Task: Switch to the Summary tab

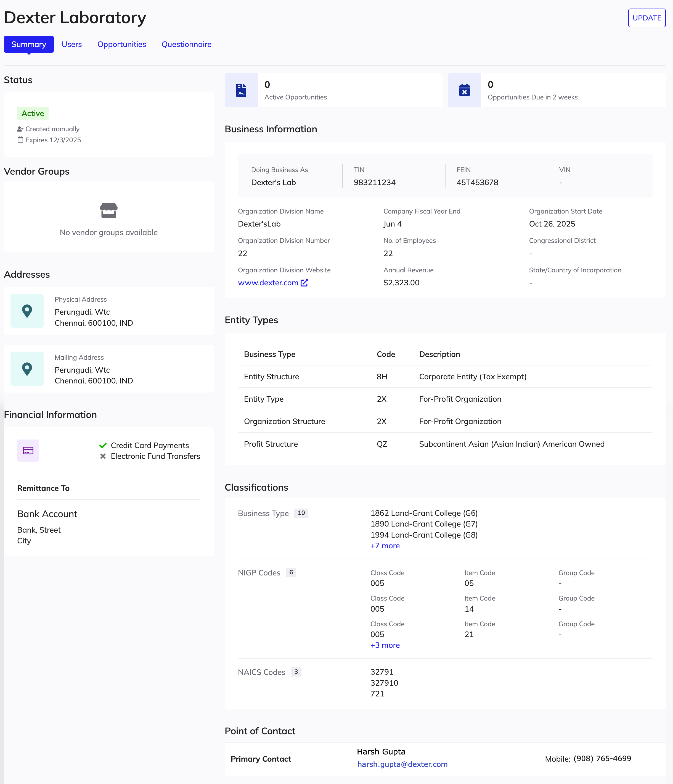Action: (x=29, y=44)
